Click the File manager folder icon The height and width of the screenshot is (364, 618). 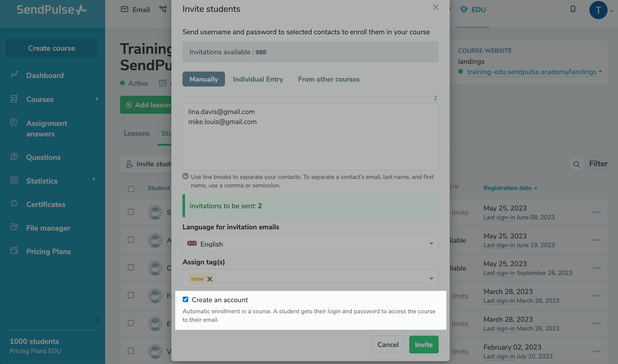point(14,227)
